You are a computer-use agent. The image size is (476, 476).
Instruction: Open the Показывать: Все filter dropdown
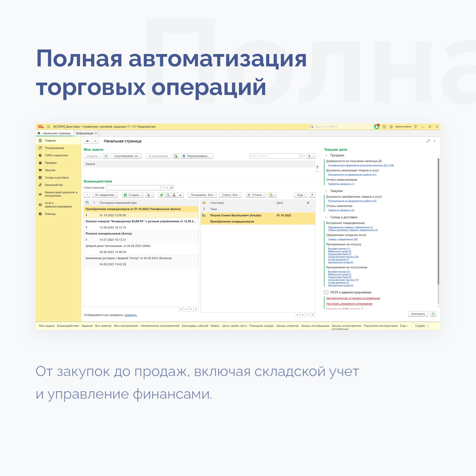click(x=203, y=195)
